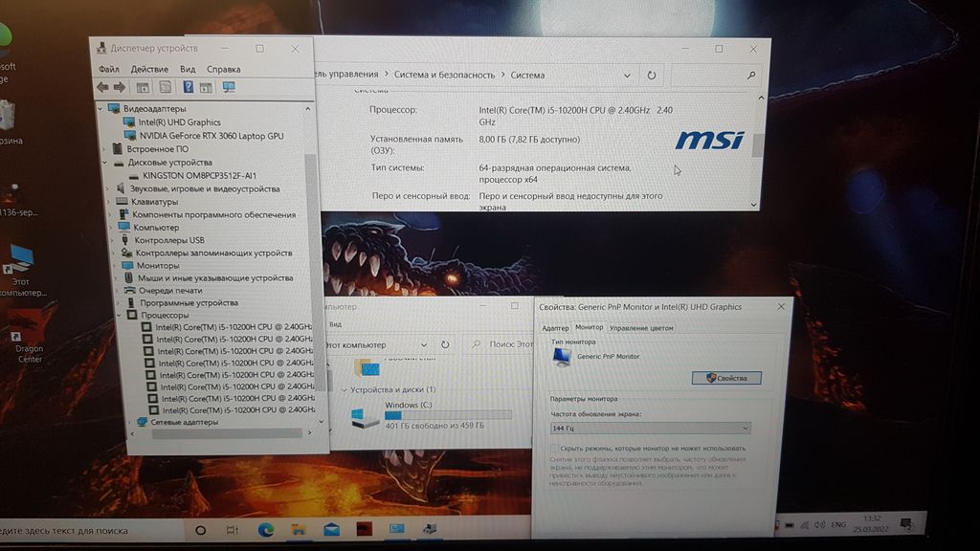The width and height of the screenshot is (980, 551).
Task: Select the NVIDIA GeForce RTX 3060 Laptop GPU device
Action: click(211, 136)
